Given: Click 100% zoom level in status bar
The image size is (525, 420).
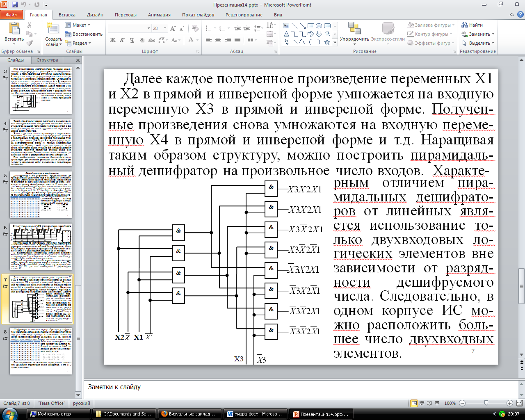Looking at the screenshot, I should (x=450, y=403).
